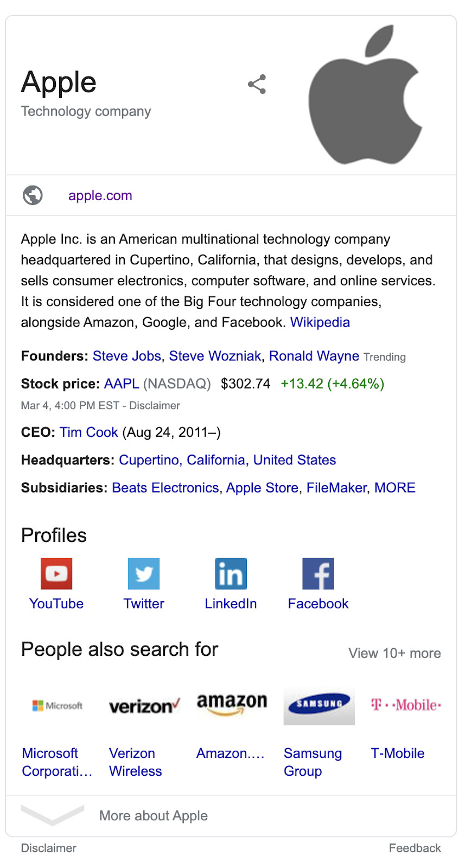The width and height of the screenshot is (465, 868).
Task: Open the Tim Cook CEO link
Action: click(88, 432)
